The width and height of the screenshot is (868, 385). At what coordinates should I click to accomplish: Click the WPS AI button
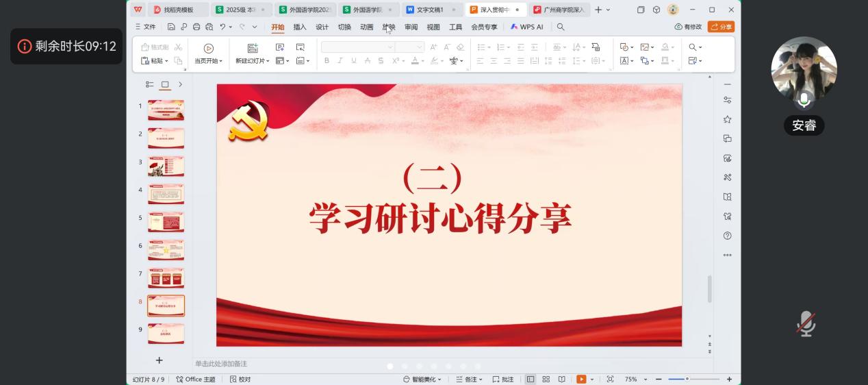tap(526, 27)
